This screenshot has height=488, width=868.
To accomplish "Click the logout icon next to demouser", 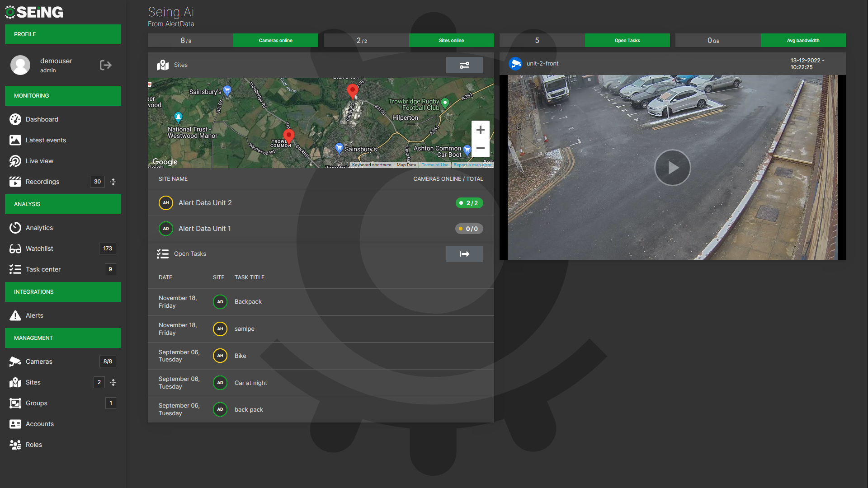I will (x=105, y=65).
